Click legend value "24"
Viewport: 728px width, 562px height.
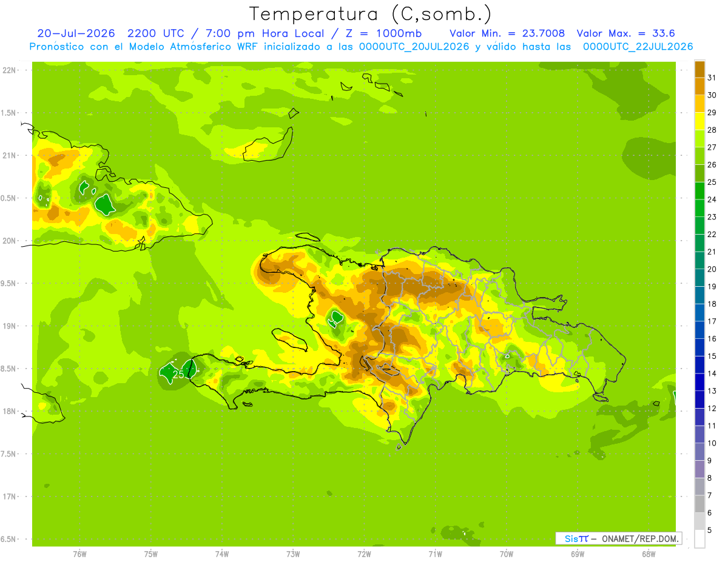(x=712, y=199)
